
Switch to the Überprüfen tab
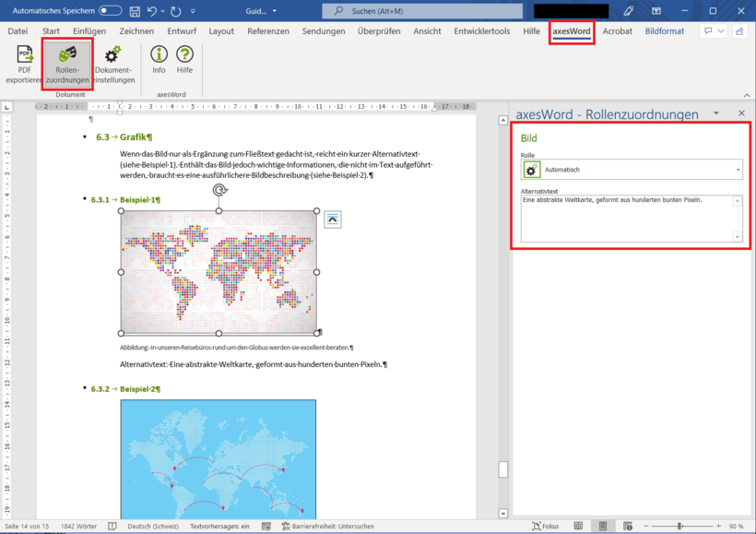[x=379, y=30]
